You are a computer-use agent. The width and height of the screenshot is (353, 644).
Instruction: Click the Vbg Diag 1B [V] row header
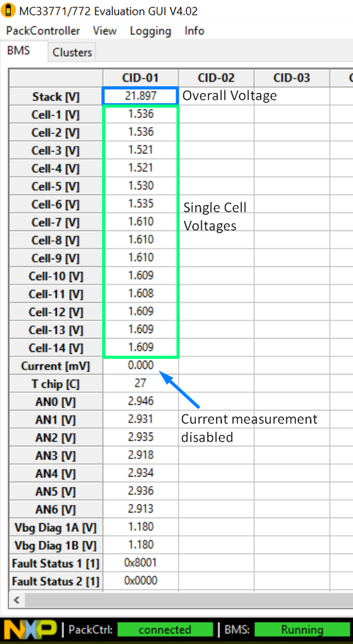[56, 546]
